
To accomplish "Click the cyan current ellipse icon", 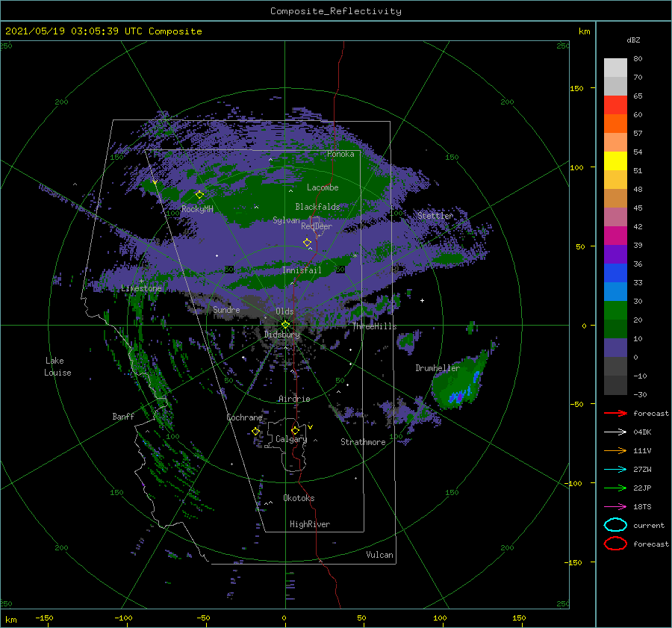I will click(615, 525).
